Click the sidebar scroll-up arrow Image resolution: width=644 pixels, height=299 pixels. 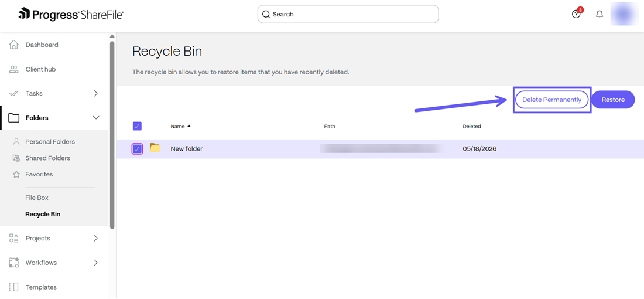pyautogui.click(x=112, y=36)
